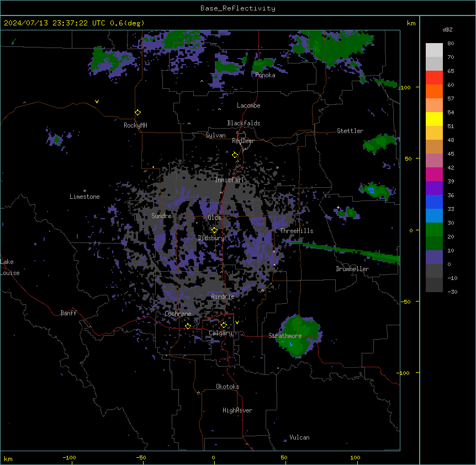Select the slate-purple swatch for 10 dBZ
Screen dimensions: 476x465
[x=434, y=257]
